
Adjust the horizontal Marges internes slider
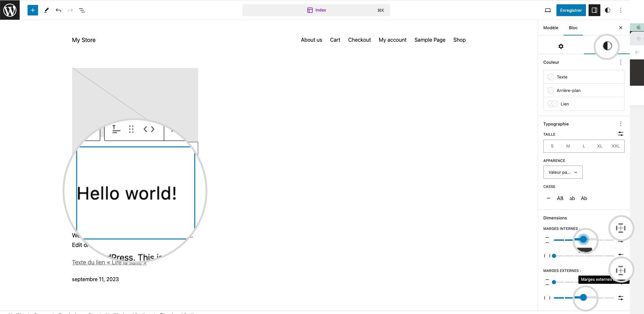[x=584, y=256]
